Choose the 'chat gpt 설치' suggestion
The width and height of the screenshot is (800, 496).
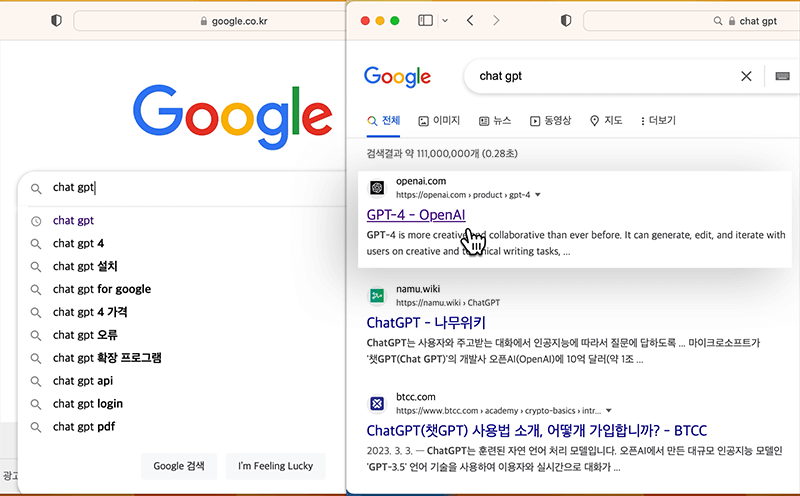pos(85,266)
